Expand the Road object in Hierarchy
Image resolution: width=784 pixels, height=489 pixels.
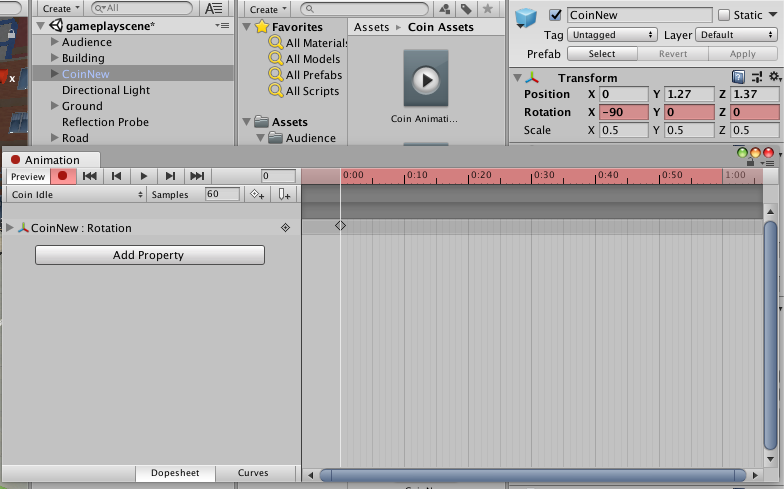pyautogui.click(x=54, y=138)
